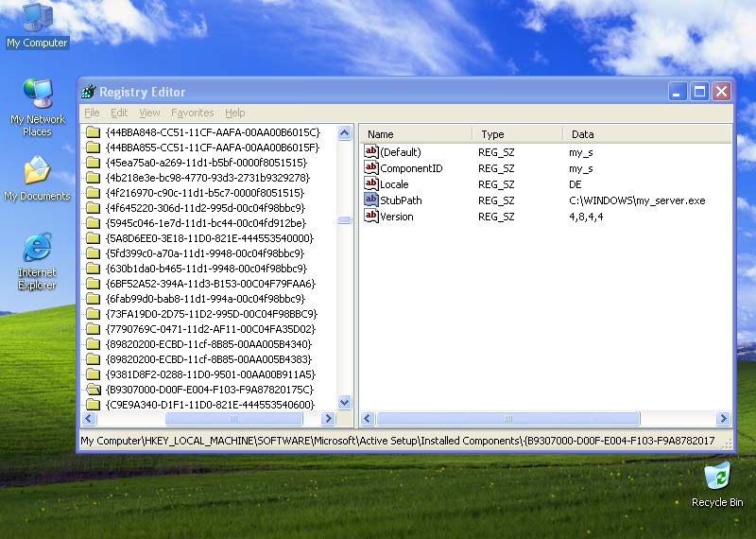Viewport: 756px width, 539px height.
Task: Sort values by the Name column header
Action: click(x=416, y=134)
